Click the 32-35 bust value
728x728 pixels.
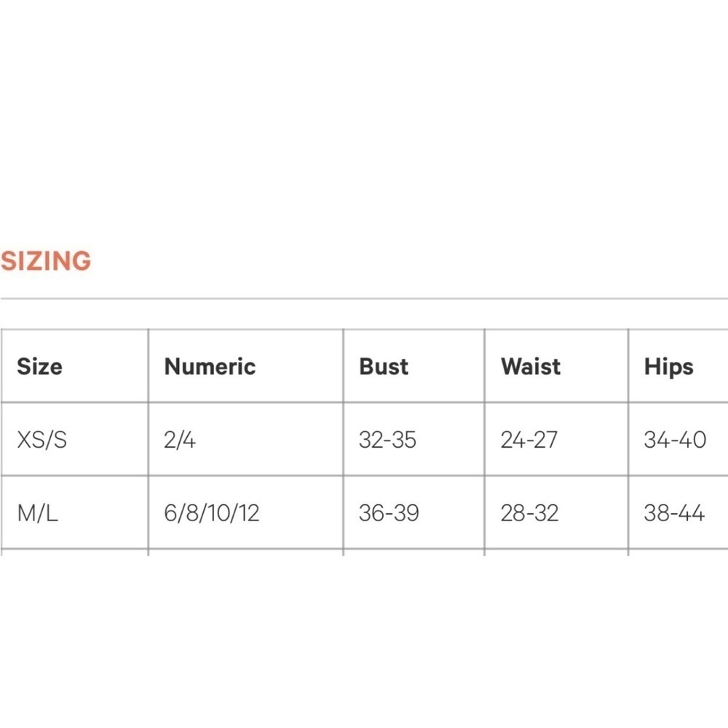point(388,439)
